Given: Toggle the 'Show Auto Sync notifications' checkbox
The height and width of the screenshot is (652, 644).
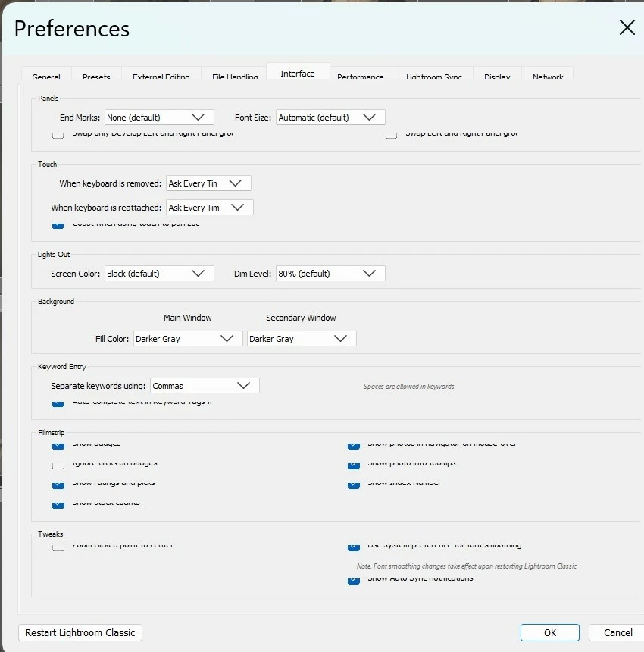Looking at the screenshot, I should point(354,580).
